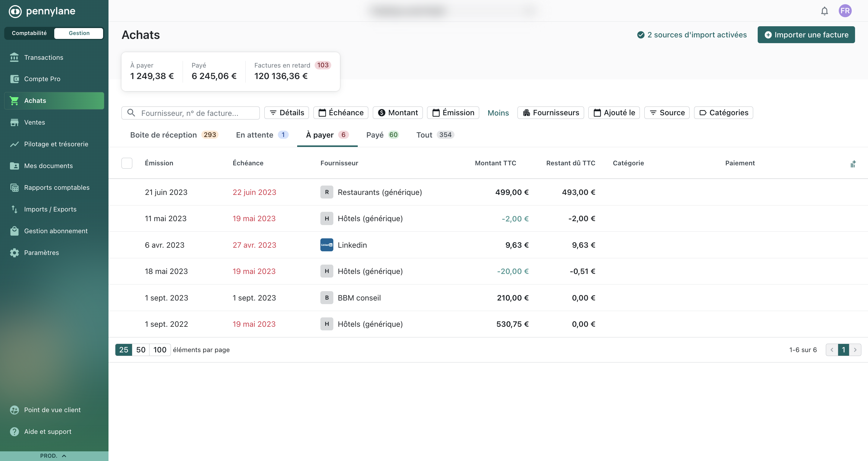The width and height of the screenshot is (868, 461).
Task: Tick the select-all invoices checkbox
Action: point(127,163)
